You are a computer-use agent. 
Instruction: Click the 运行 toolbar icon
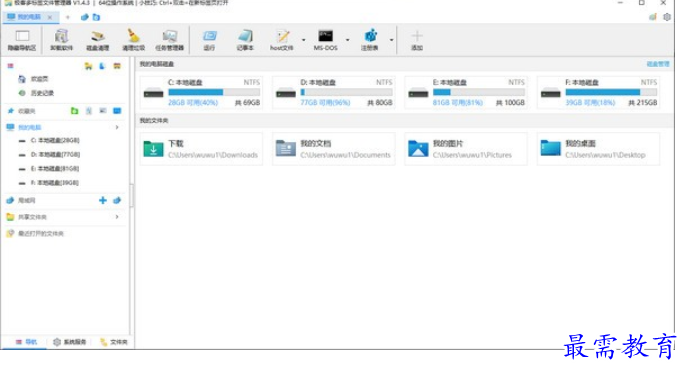pos(209,40)
